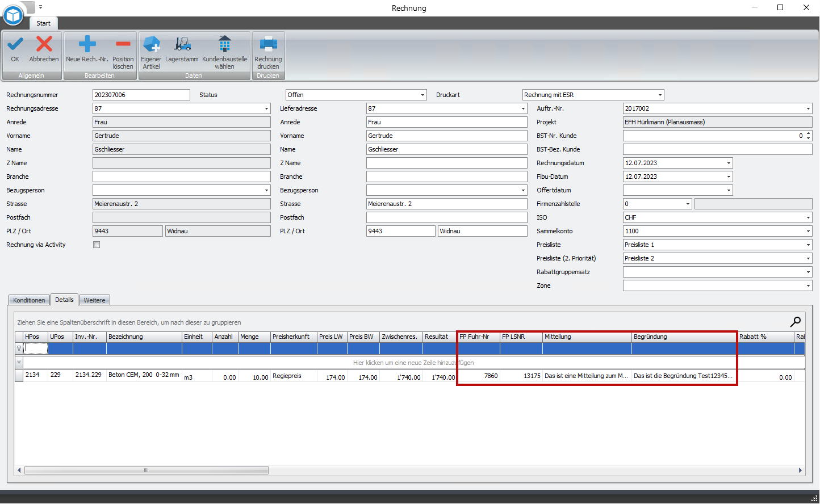Open Lagerstamm forklift icon

click(182, 44)
